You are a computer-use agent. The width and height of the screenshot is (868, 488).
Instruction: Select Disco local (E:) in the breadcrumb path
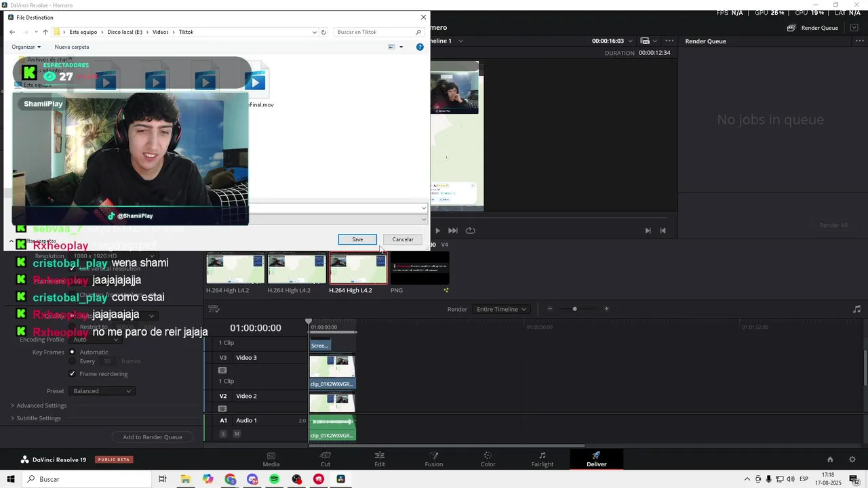(x=125, y=32)
